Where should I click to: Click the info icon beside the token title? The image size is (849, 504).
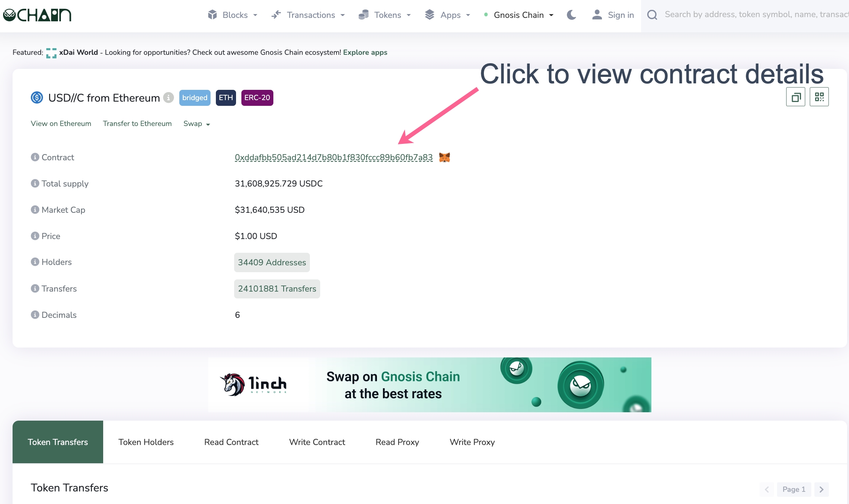click(168, 98)
